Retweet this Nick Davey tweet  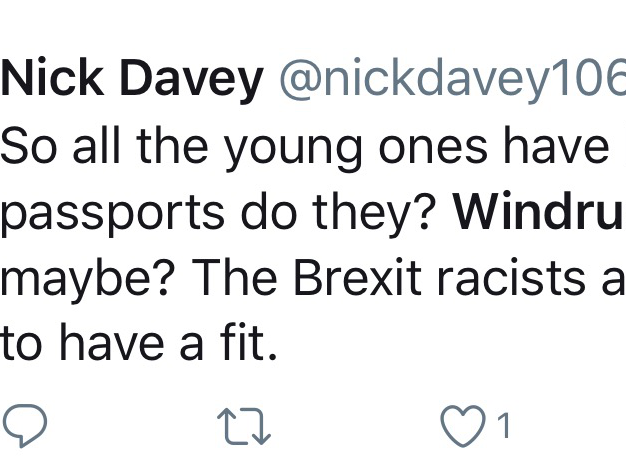[x=244, y=426]
